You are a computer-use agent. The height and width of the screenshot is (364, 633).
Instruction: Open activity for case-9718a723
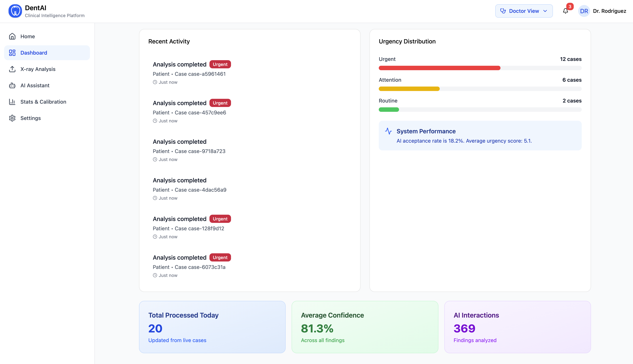189,151
